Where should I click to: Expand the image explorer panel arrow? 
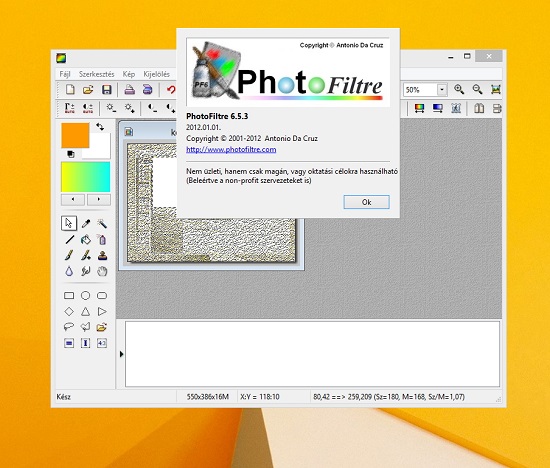(121, 354)
